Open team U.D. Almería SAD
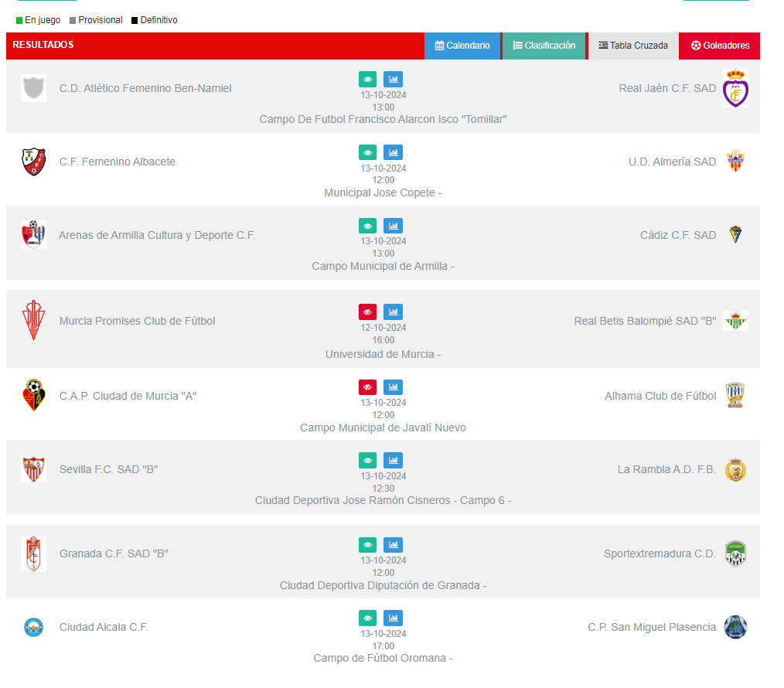The height and width of the screenshot is (688, 784). point(673,162)
